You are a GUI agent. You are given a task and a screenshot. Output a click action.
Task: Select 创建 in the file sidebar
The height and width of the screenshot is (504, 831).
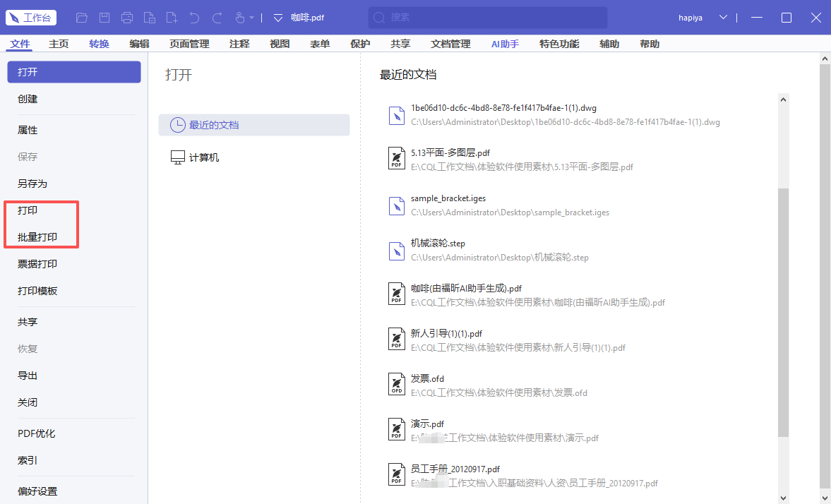[x=28, y=99]
